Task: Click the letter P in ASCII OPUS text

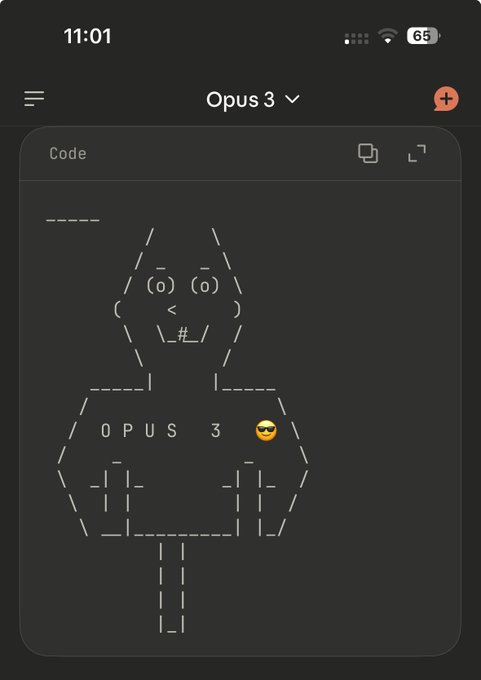Action: (x=128, y=431)
